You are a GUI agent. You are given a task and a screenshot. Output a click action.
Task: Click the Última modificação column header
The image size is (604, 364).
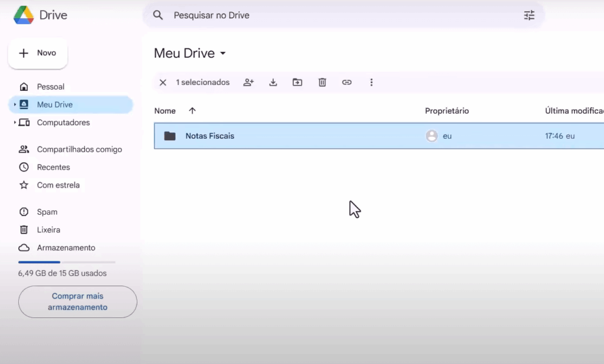coord(575,111)
